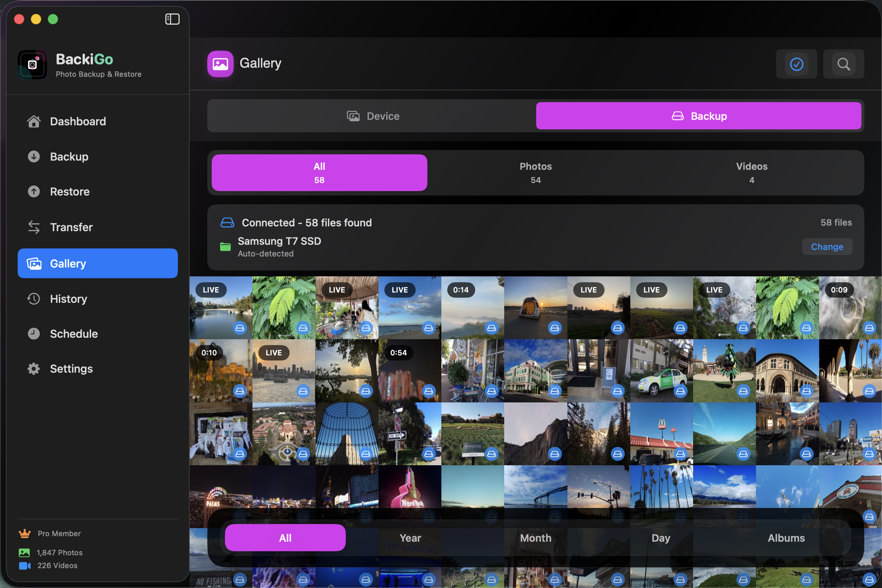The height and width of the screenshot is (588, 882).
Task: Go to Restore in sidebar
Action: pos(70,191)
